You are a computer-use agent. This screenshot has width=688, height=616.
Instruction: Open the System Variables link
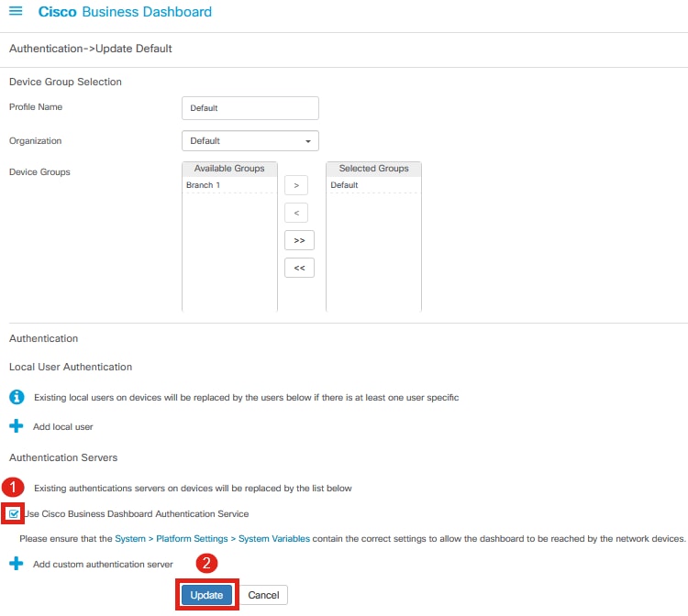pos(273,538)
